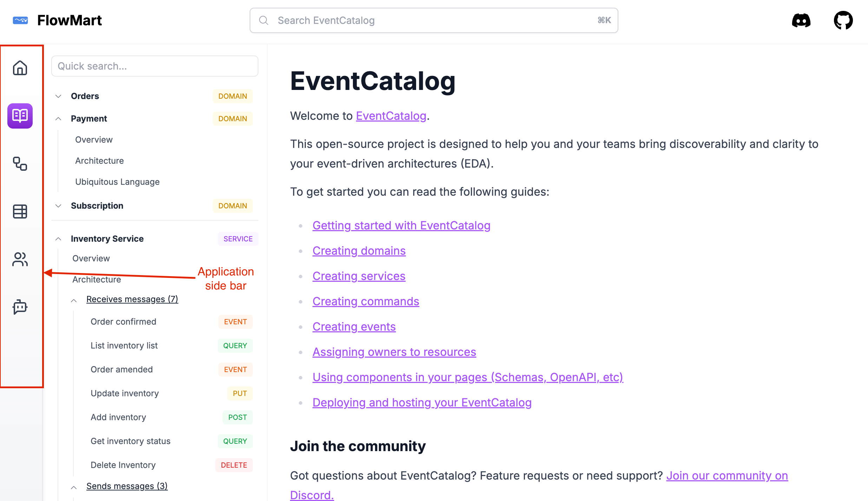Open the Chat icon in the sidebar
Image resolution: width=868 pixels, height=501 pixels.
click(20, 307)
